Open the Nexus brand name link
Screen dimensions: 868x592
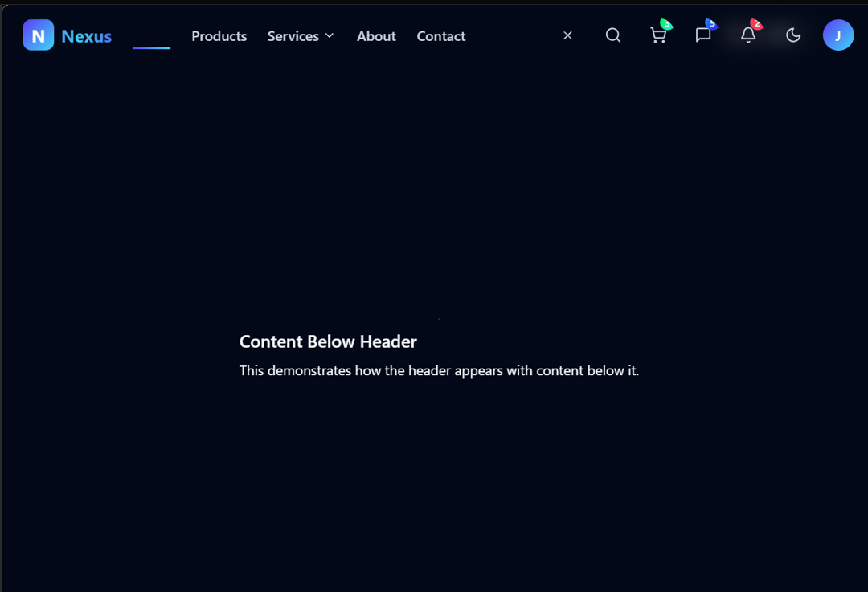pos(86,36)
